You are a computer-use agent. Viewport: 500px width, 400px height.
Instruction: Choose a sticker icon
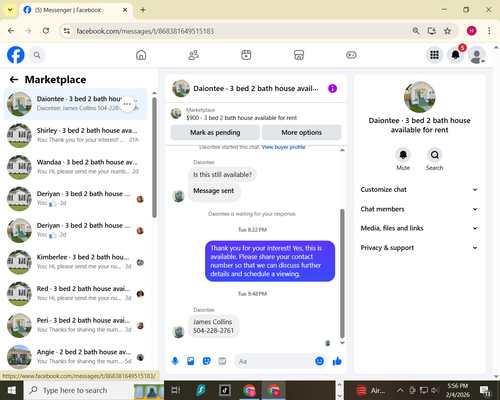pyautogui.click(x=207, y=361)
